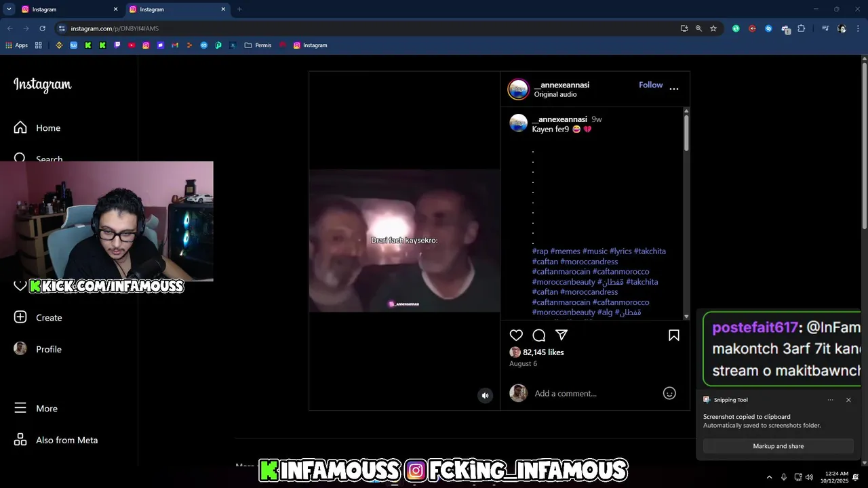Viewport: 868px width, 488px height.
Task: Open the #memes hashtag
Action: click(566, 251)
